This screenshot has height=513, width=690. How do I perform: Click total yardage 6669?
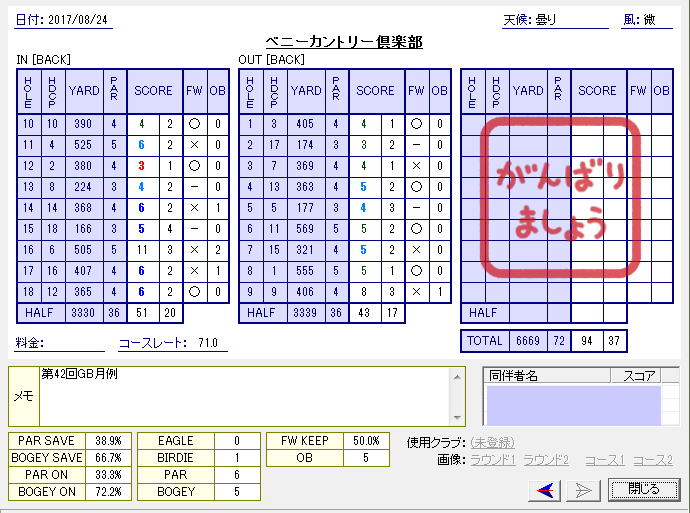pos(528,341)
